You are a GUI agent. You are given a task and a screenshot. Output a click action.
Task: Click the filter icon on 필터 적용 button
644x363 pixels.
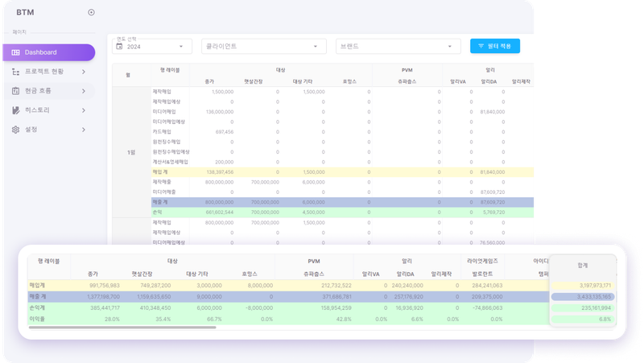tap(481, 47)
